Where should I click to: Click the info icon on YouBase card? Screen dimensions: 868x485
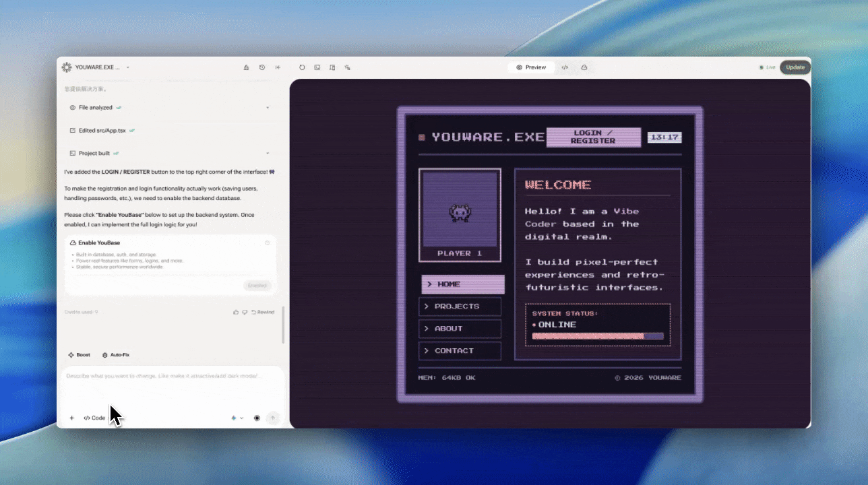268,243
